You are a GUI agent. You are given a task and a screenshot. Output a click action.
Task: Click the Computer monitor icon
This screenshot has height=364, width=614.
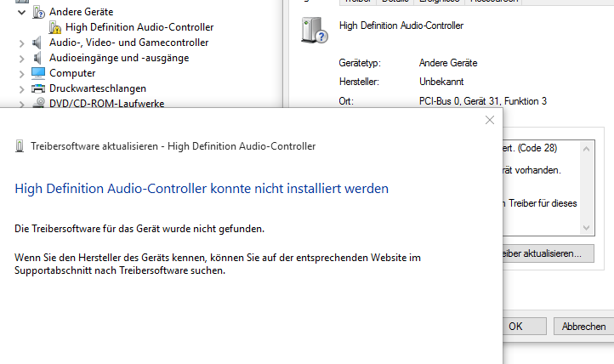pos(38,73)
